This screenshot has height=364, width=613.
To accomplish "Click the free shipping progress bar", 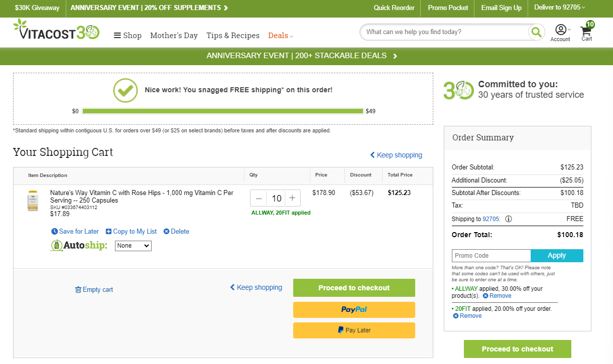I will pyautogui.click(x=222, y=111).
